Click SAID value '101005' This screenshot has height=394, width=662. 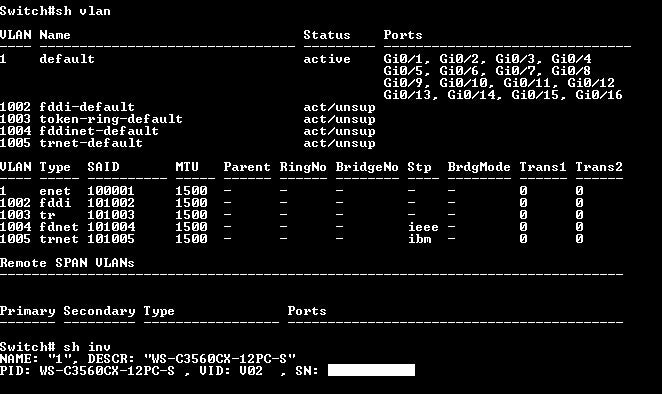111,239
